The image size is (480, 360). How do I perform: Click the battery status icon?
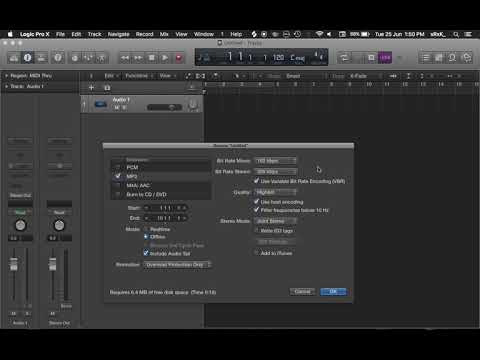tap(365, 34)
